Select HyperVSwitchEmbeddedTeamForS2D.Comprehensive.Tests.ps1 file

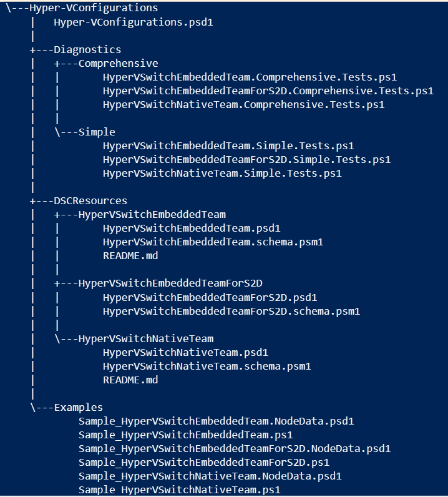tap(268, 91)
